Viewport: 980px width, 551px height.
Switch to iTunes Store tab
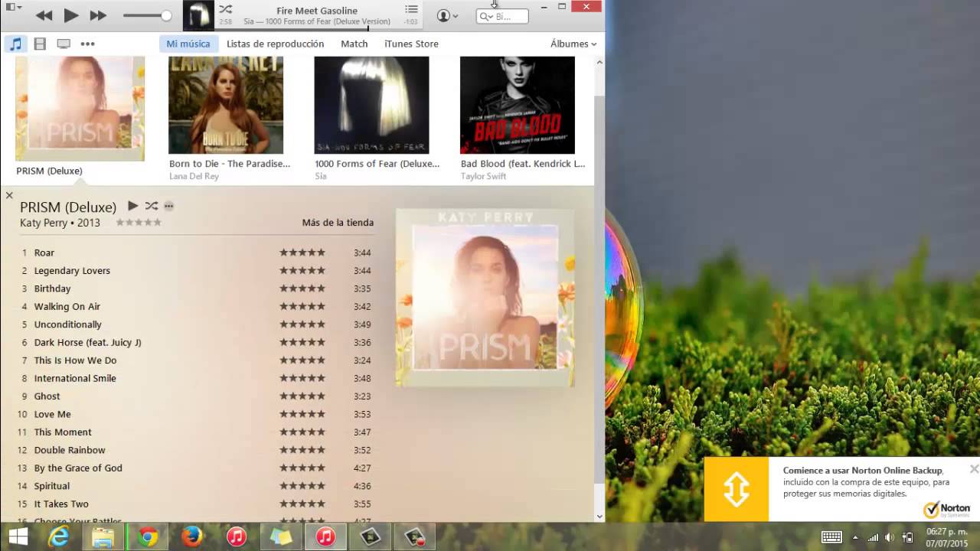point(411,44)
